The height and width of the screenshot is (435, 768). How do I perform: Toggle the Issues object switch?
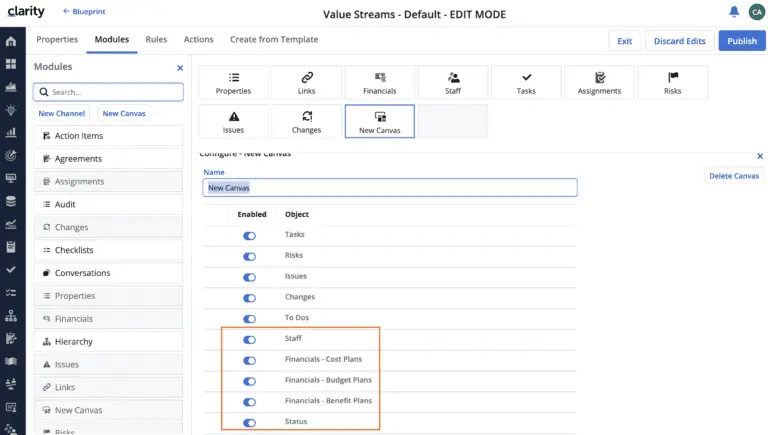pyautogui.click(x=249, y=277)
